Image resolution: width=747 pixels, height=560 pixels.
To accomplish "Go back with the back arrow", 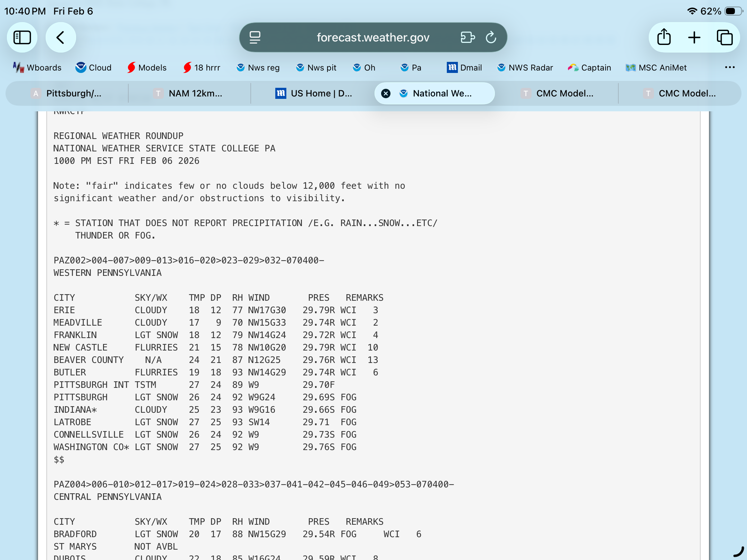I will pos(61,37).
